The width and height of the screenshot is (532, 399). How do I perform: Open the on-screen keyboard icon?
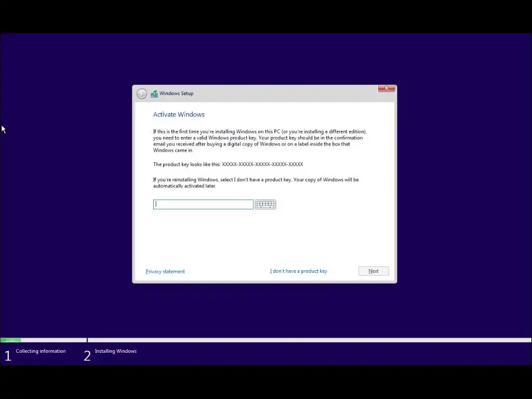265,204
